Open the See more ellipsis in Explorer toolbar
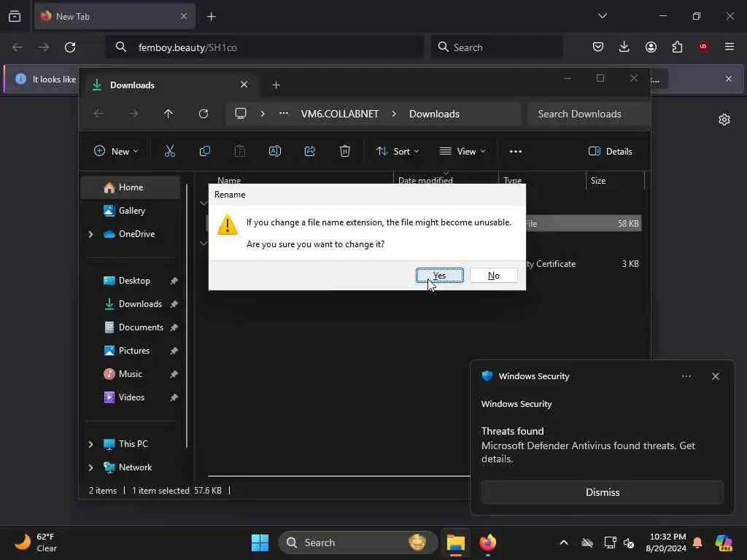Viewport: 747px width, 560px height. pyautogui.click(x=516, y=152)
